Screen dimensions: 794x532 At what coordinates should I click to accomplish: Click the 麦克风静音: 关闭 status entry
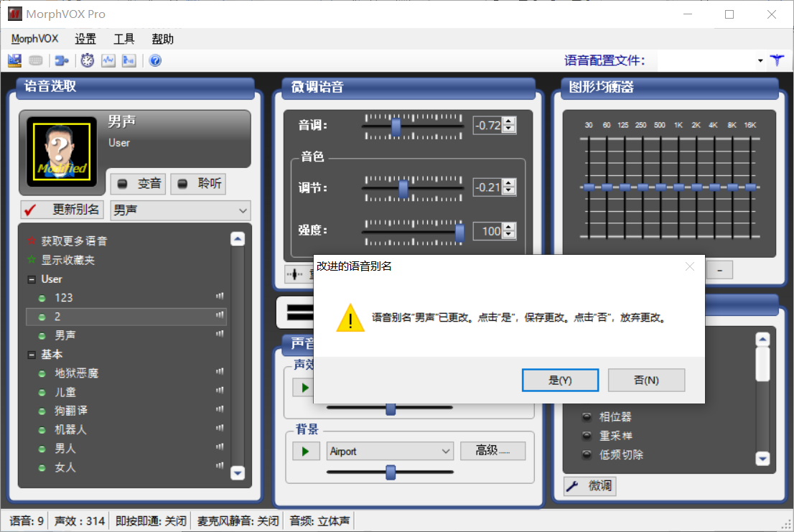pyautogui.click(x=238, y=521)
